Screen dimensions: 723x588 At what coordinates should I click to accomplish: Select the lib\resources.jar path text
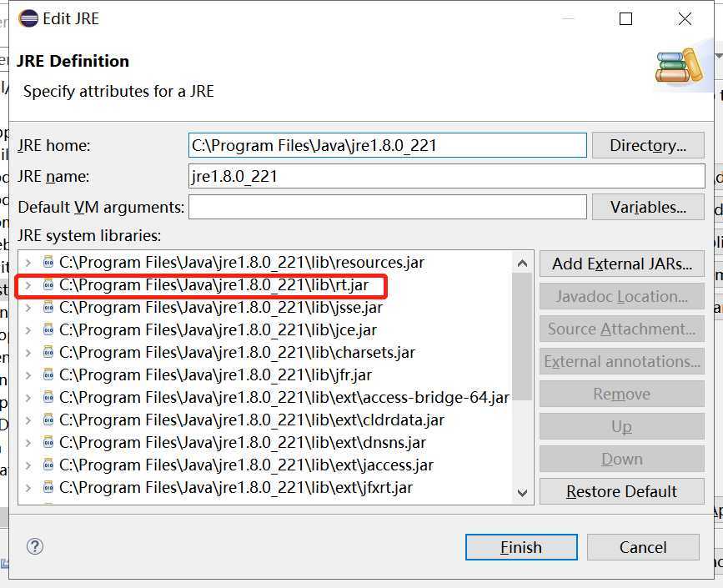click(x=242, y=263)
